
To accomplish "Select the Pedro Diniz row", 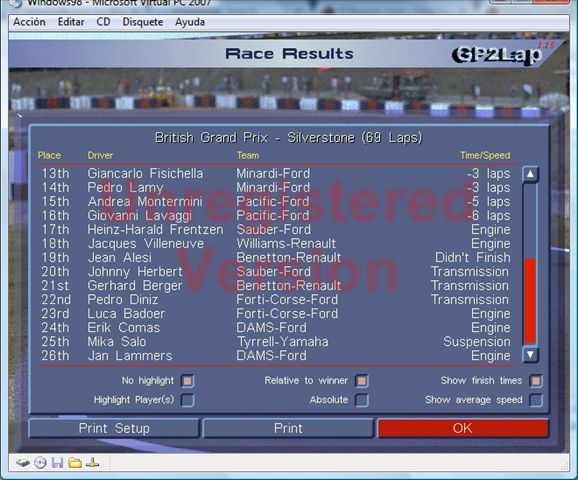I will pyautogui.click(x=276, y=300).
